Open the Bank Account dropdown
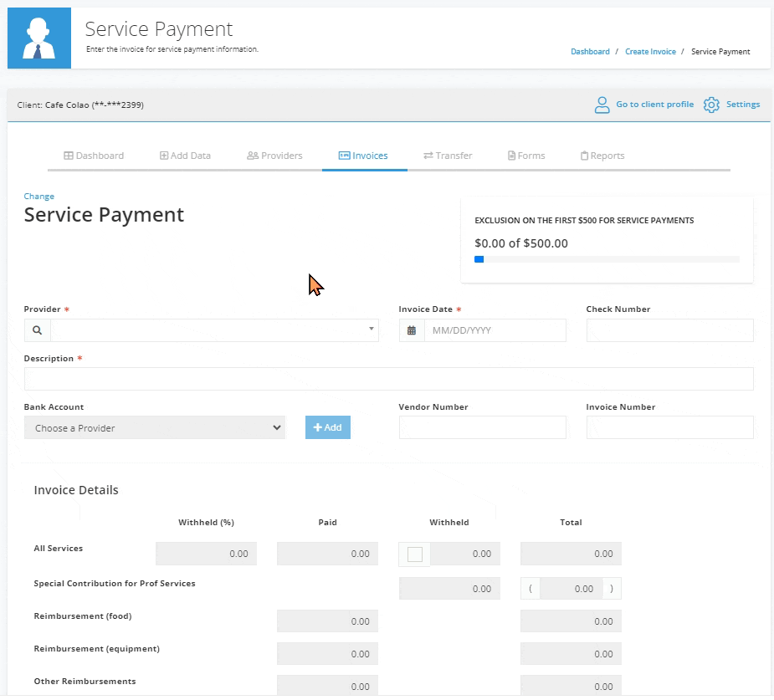 (x=155, y=428)
